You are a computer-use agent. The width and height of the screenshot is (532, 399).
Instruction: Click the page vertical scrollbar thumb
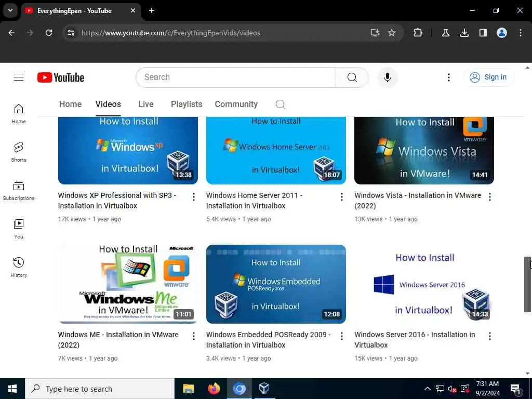tap(527, 284)
